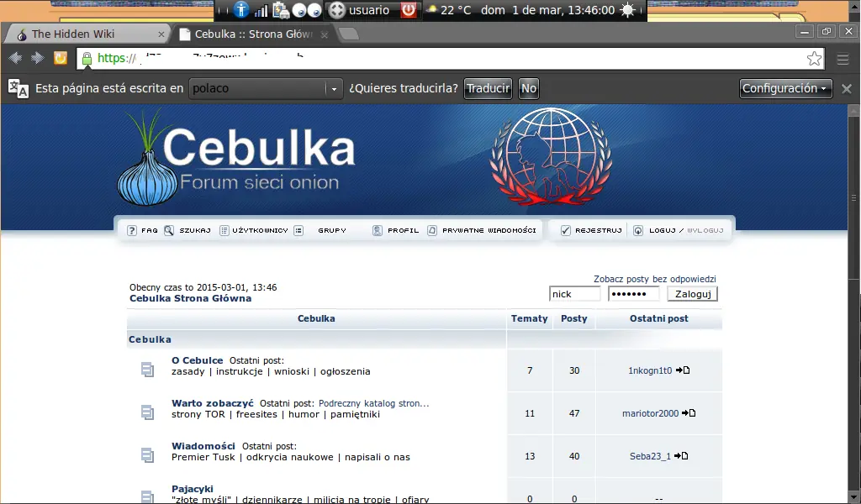Click the sun brightness icon in panel
The height and width of the screenshot is (504, 861).
tap(627, 10)
